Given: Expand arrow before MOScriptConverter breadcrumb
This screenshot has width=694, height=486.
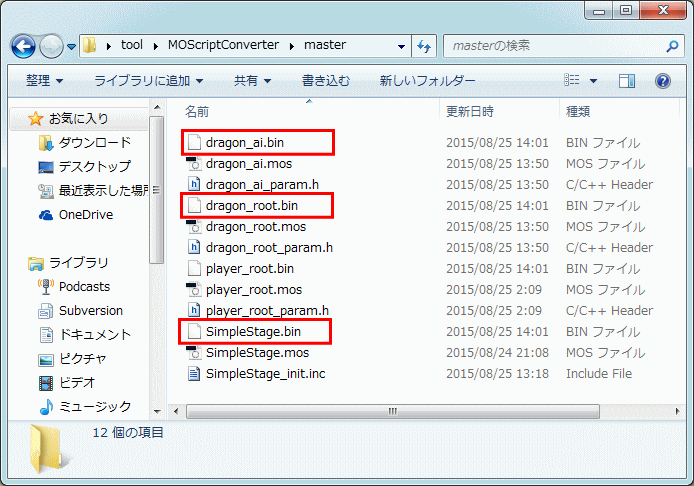Looking at the screenshot, I should point(156,46).
